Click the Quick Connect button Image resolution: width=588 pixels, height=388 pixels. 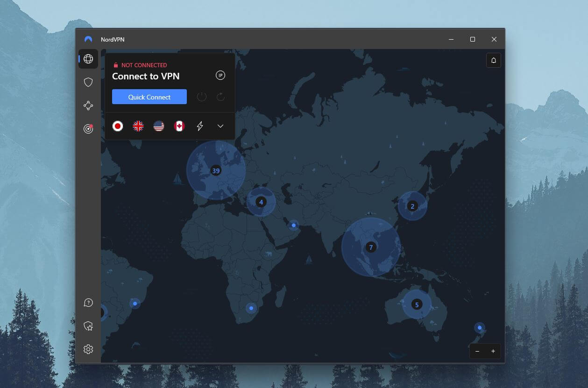(x=149, y=97)
